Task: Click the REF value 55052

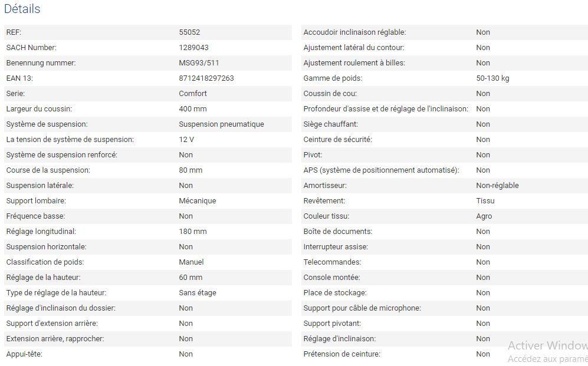Action: pos(189,32)
